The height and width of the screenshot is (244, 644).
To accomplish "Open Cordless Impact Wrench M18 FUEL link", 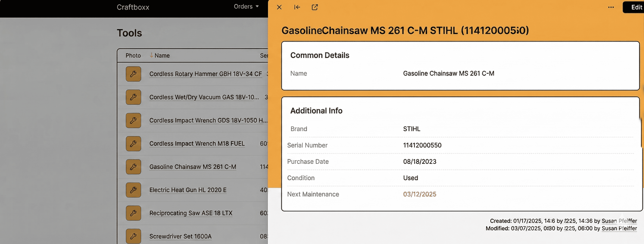I will point(197,144).
